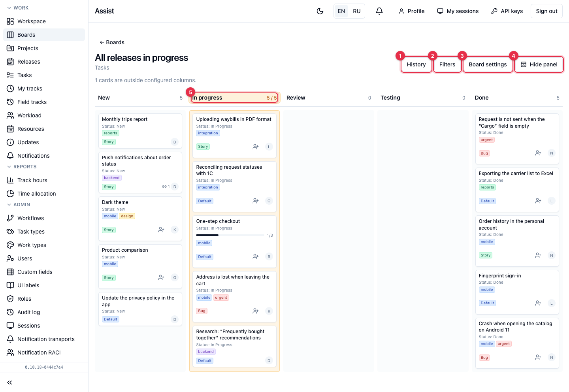Assign user on Exporting carrier list card

click(x=538, y=201)
